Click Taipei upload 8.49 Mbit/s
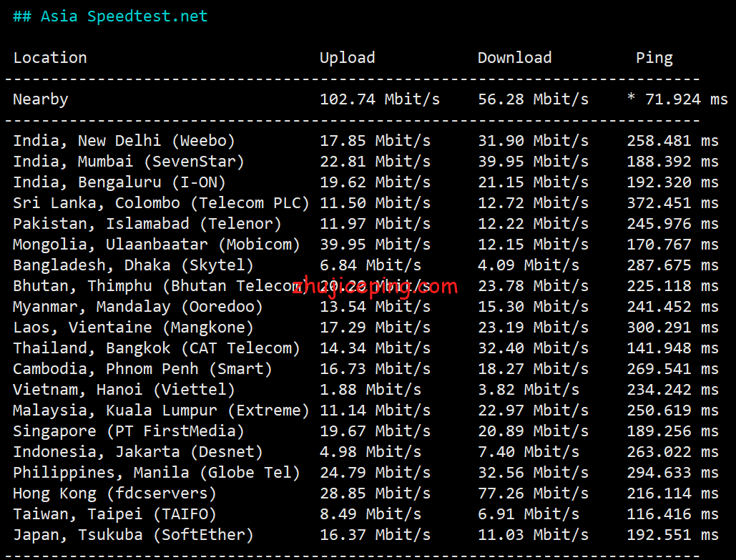This screenshot has height=560, width=736. 371,514
